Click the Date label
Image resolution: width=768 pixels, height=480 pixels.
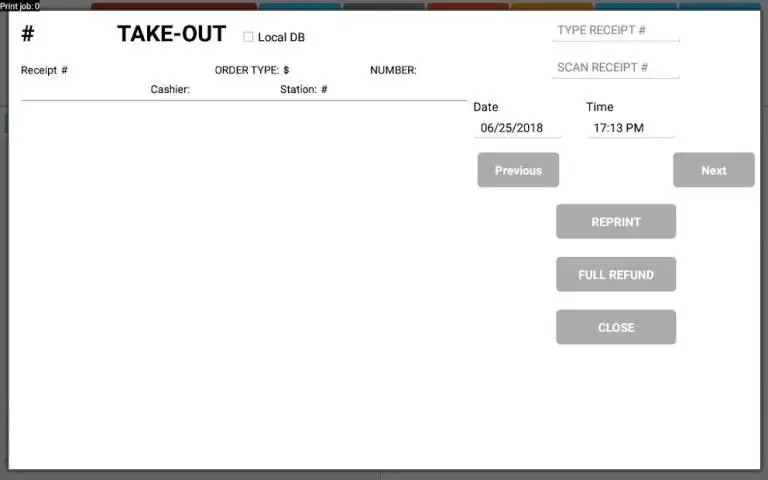click(485, 107)
